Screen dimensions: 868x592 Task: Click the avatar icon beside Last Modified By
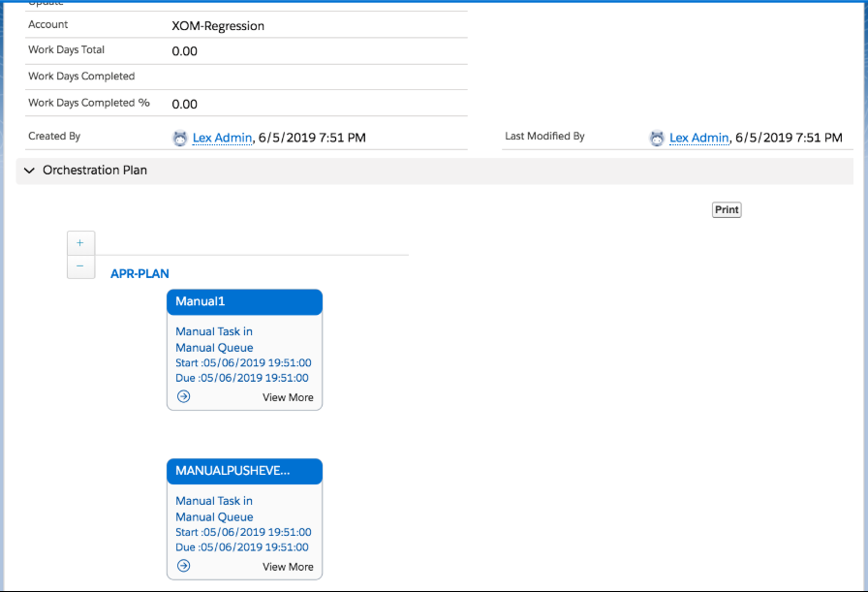tap(657, 139)
